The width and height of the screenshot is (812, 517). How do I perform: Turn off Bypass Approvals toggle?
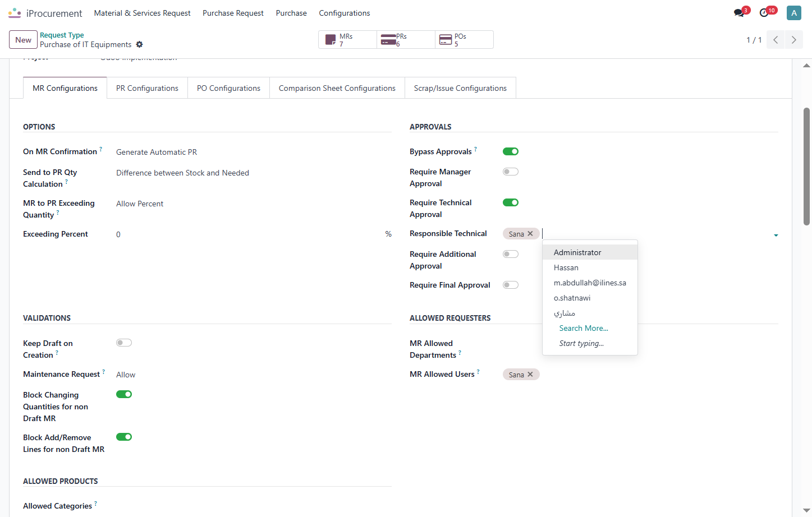[511, 151]
